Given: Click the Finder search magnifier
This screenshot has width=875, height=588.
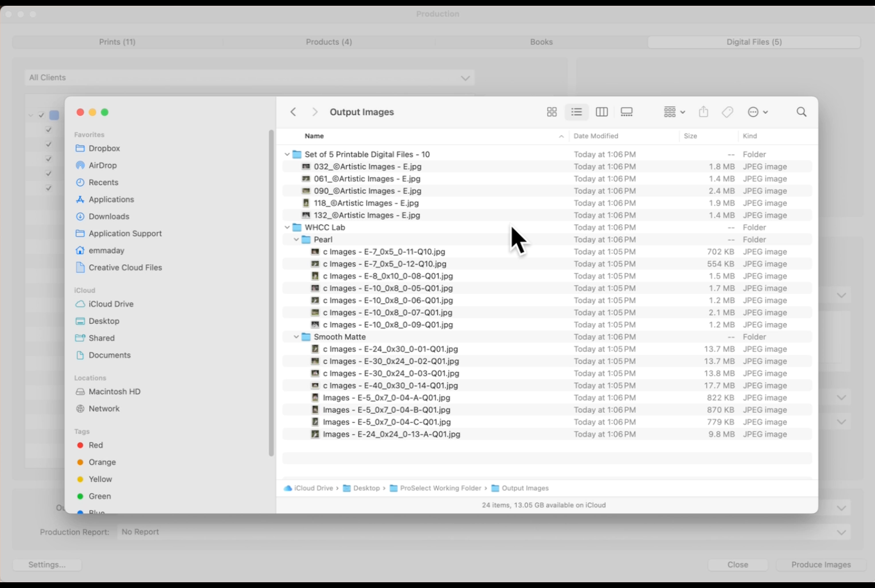Looking at the screenshot, I should click(801, 112).
